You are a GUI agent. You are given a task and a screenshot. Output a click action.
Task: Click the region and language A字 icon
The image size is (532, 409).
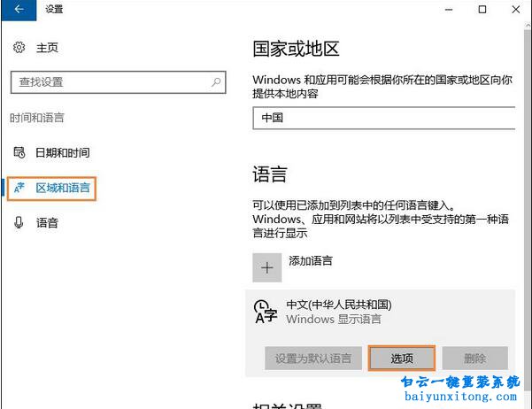click(19, 188)
